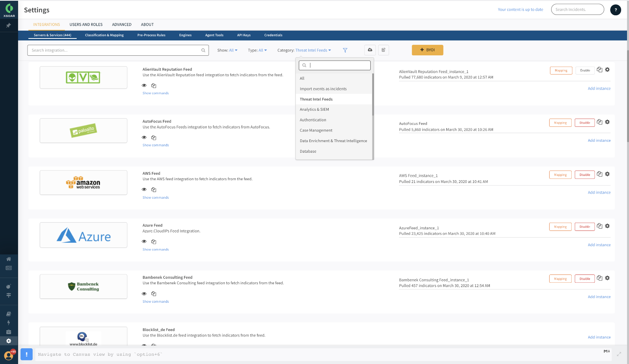Click the settings gear in left sidebar

9,341
